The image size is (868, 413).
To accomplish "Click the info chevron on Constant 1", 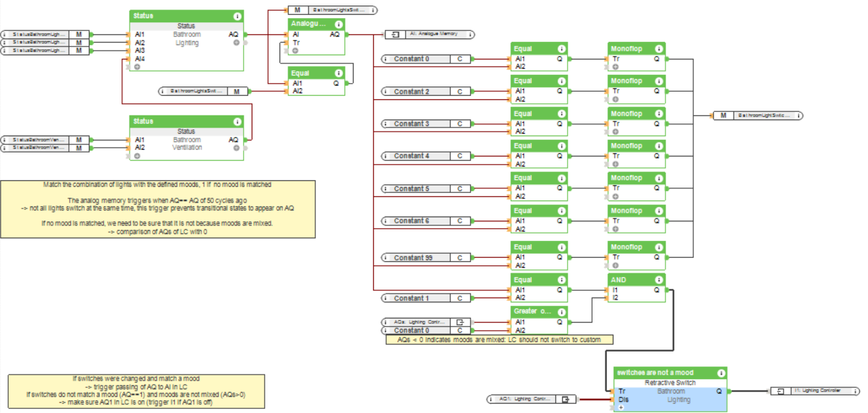I will tap(385, 298).
